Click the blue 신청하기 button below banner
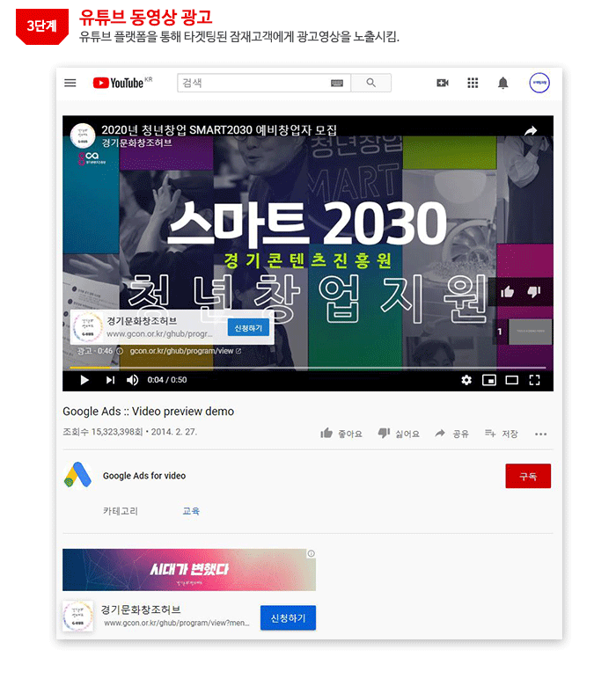 click(x=288, y=618)
